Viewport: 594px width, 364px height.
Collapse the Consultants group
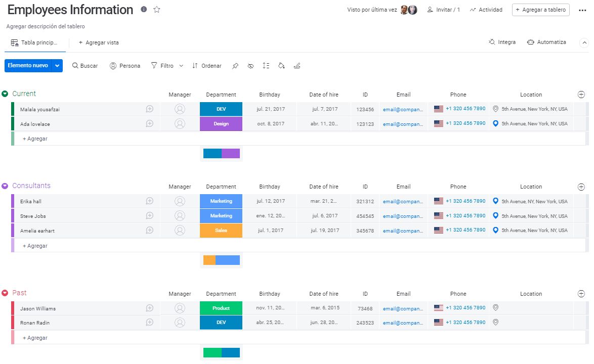pyautogui.click(x=5, y=186)
